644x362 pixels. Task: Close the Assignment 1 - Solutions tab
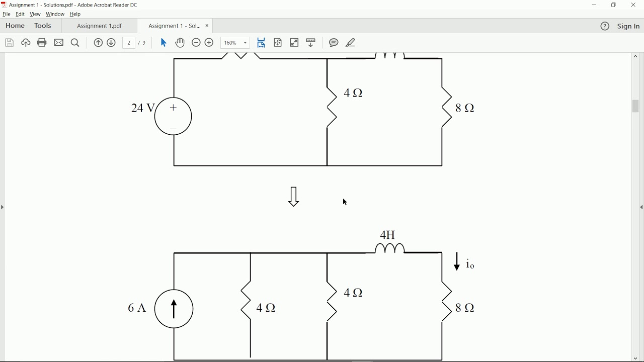(x=207, y=26)
